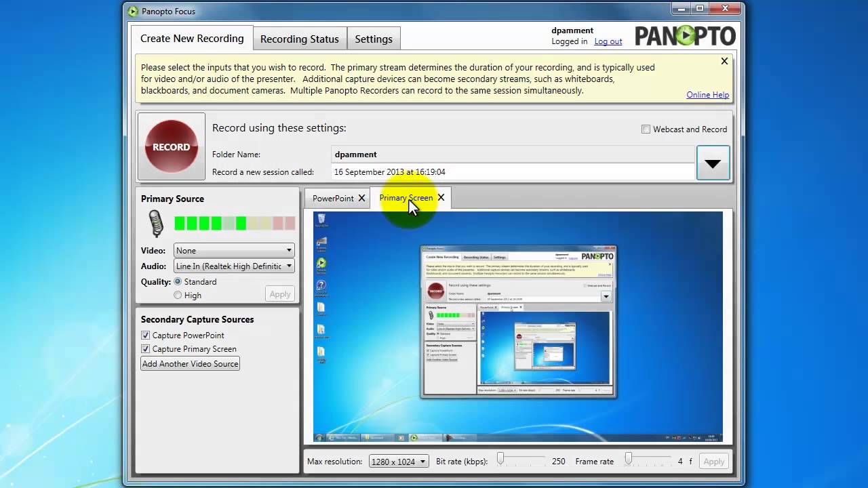Screen dimensions: 868x488
Task: Minimize the Panopto Focus window
Action: (x=682, y=9)
